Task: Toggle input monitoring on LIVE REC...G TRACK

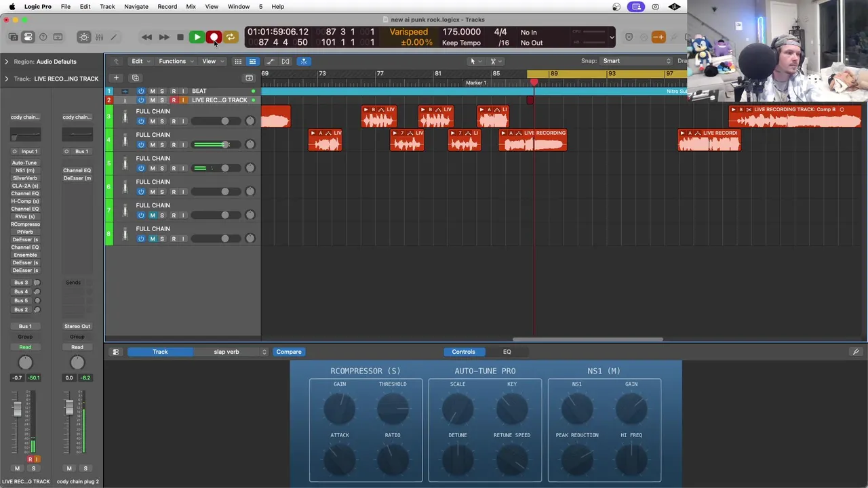Action: 182,100
